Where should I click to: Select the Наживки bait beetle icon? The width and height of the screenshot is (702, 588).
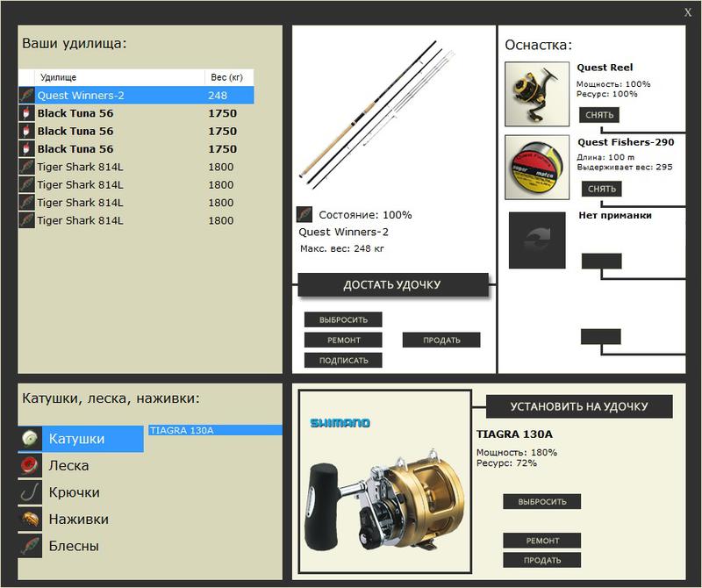(x=30, y=519)
